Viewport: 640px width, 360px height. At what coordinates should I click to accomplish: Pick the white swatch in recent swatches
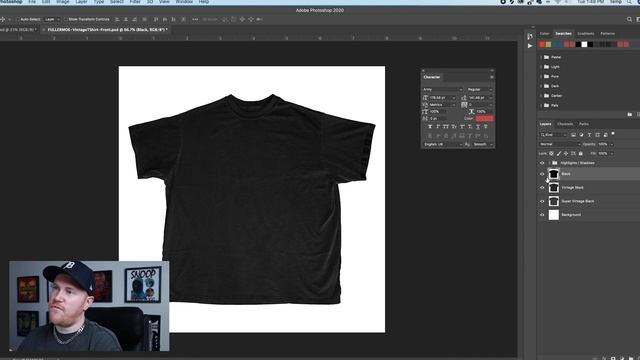pyautogui.click(x=584, y=44)
